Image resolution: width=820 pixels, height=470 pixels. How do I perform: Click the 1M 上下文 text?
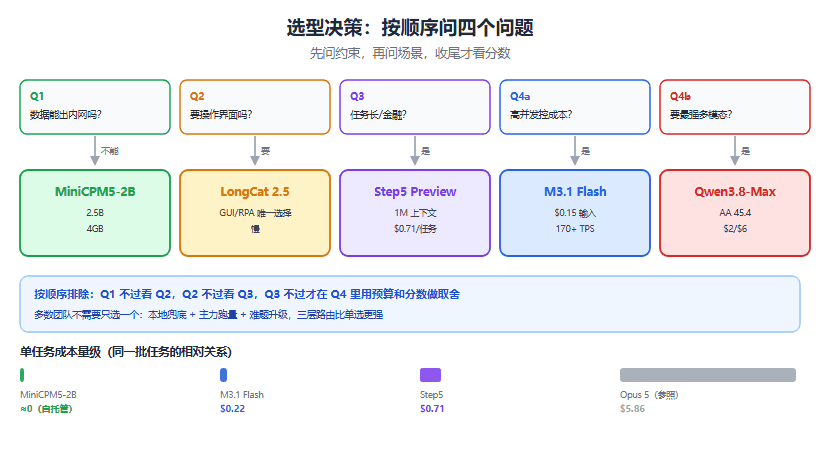coord(415,213)
